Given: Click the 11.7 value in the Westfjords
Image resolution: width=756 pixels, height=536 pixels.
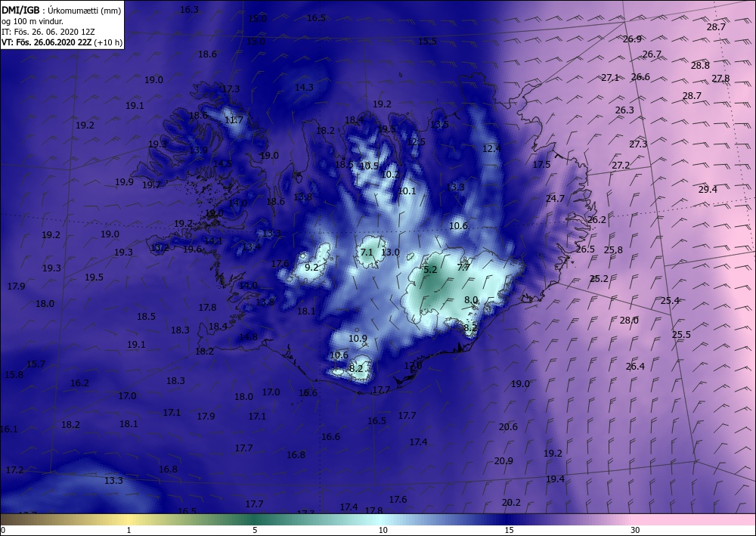Looking at the screenshot, I should [x=234, y=120].
